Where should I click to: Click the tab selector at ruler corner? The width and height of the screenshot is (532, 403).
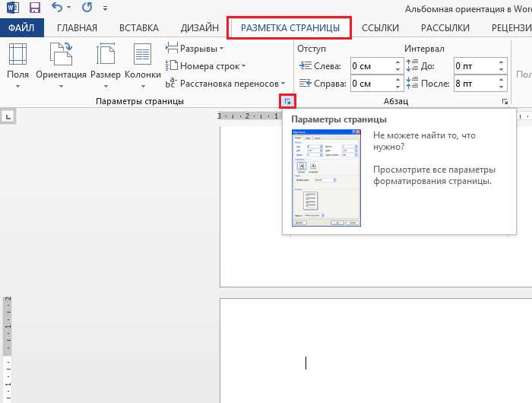(x=7, y=116)
